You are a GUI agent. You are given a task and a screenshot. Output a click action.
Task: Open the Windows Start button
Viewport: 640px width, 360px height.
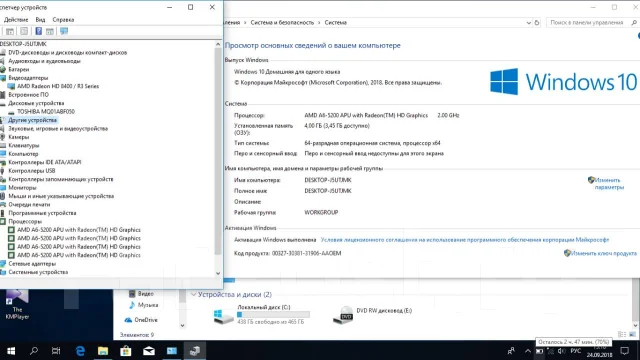[x=11, y=351]
